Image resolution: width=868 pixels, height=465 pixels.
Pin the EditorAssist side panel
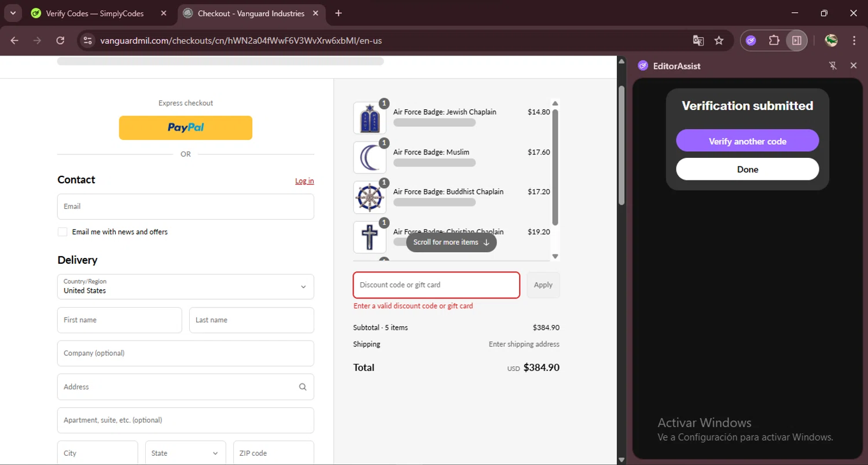[833, 66]
